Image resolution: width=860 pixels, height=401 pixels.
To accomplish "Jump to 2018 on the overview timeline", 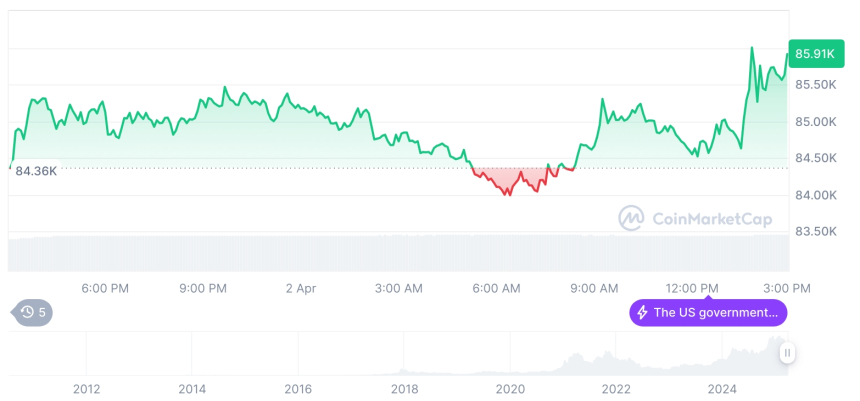I will click(x=404, y=389).
